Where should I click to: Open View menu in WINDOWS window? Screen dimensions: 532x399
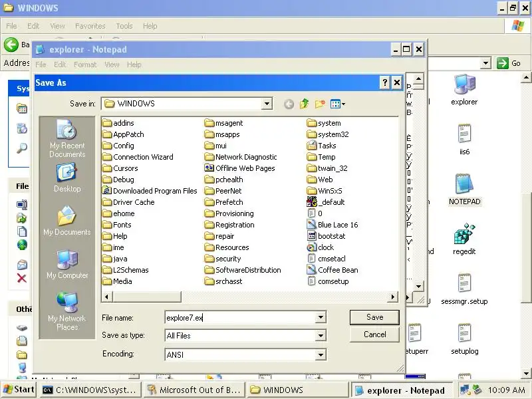point(57,26)
